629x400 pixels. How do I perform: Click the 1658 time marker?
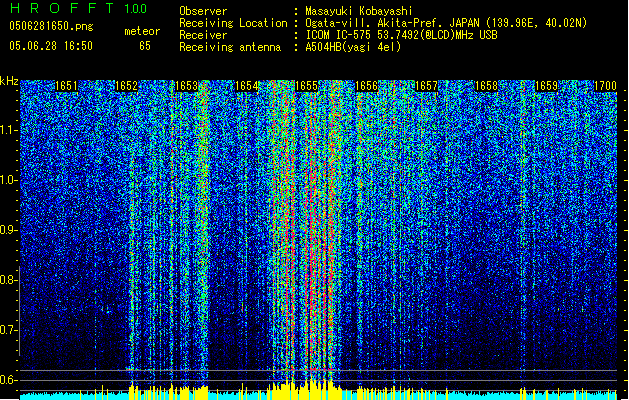click(x=486, y=86)
